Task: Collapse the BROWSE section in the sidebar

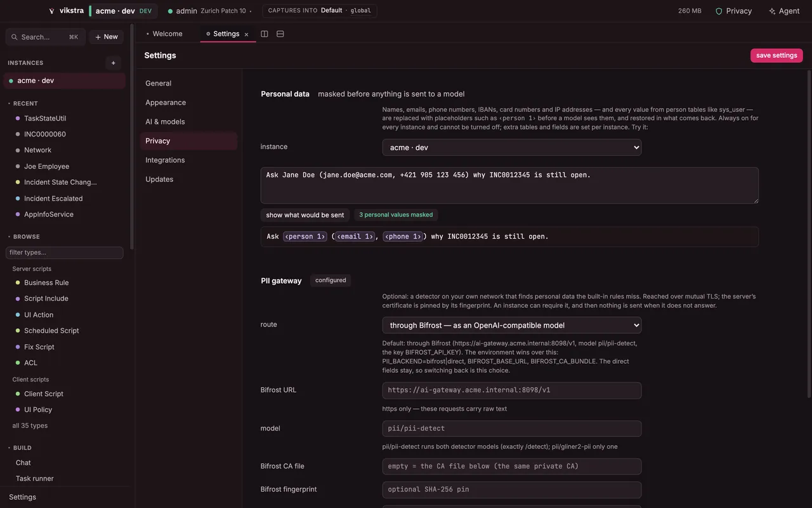Action: (x=23, y=237)
